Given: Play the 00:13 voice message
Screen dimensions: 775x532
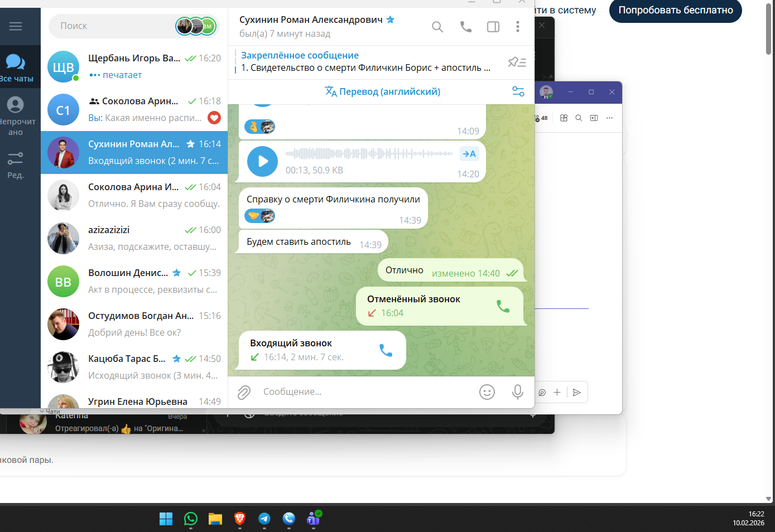Looking at the screenshot, I should [262, 161].
